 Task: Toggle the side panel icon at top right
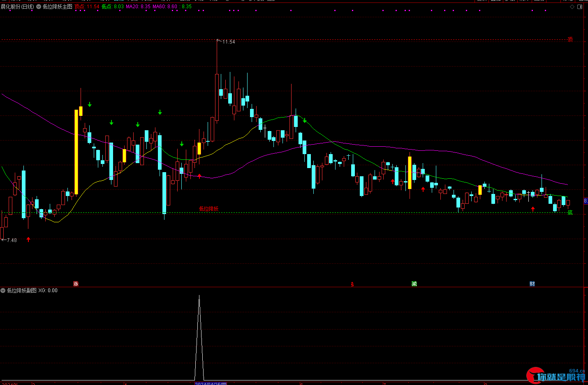[580, 7]
